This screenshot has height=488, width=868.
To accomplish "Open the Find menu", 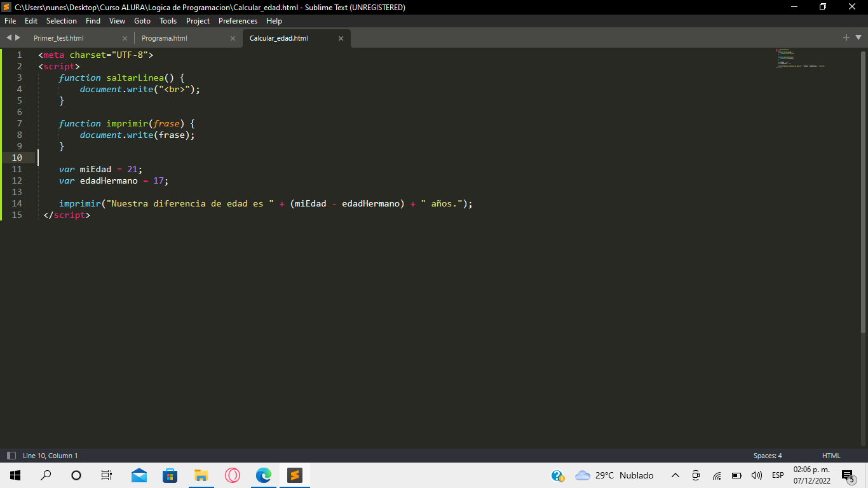I will point(93,21).
